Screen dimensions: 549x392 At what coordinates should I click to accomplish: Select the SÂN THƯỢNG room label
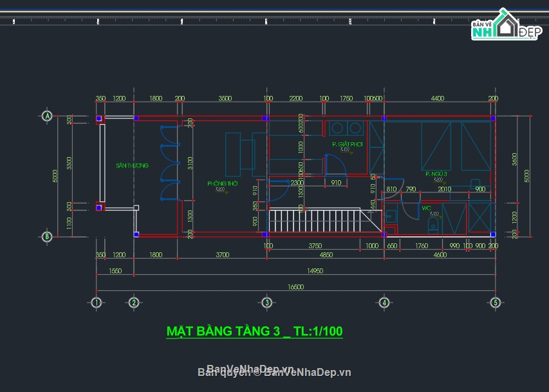click(132, 165)
